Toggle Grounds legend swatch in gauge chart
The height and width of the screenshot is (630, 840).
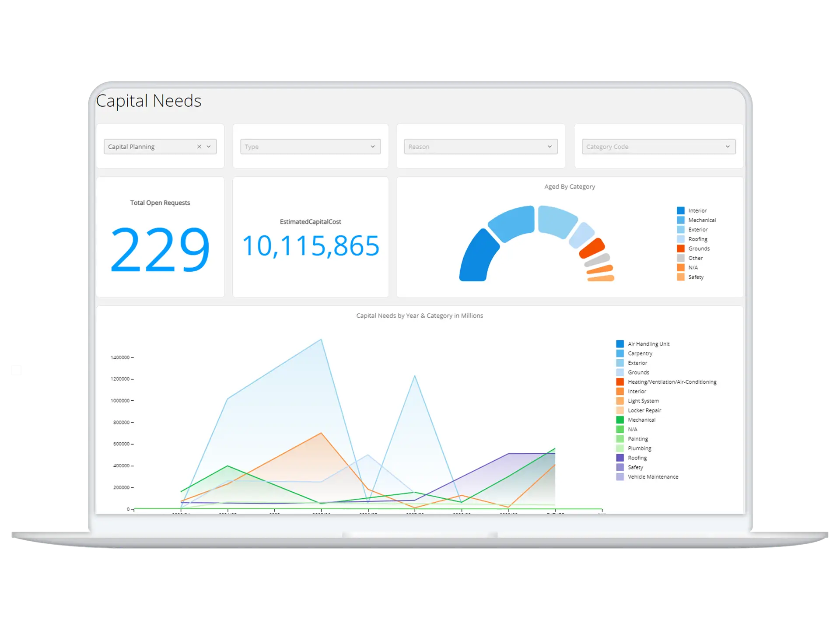click(x=681, y=248)
